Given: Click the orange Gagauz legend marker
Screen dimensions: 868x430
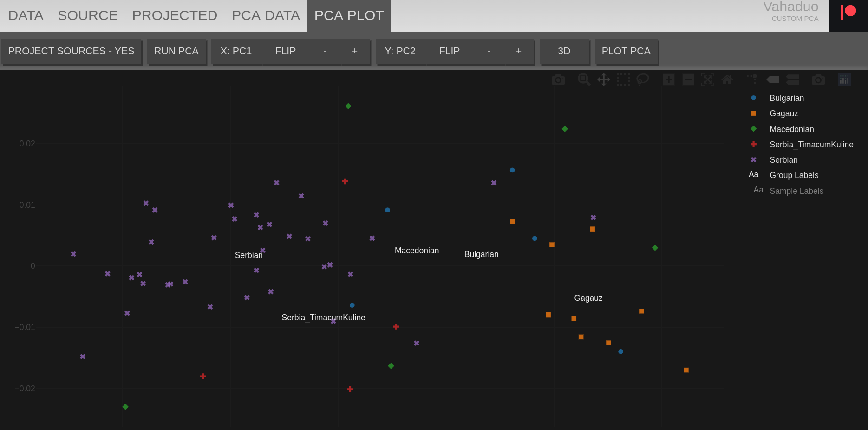Looking at the screenshot, I should pos(753,113).
